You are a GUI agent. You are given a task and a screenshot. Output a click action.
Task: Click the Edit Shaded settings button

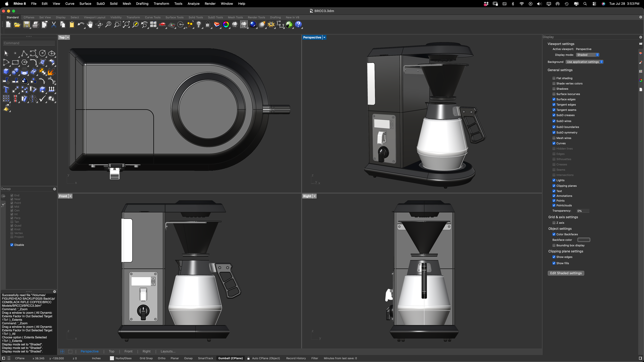tap(566, 273)
